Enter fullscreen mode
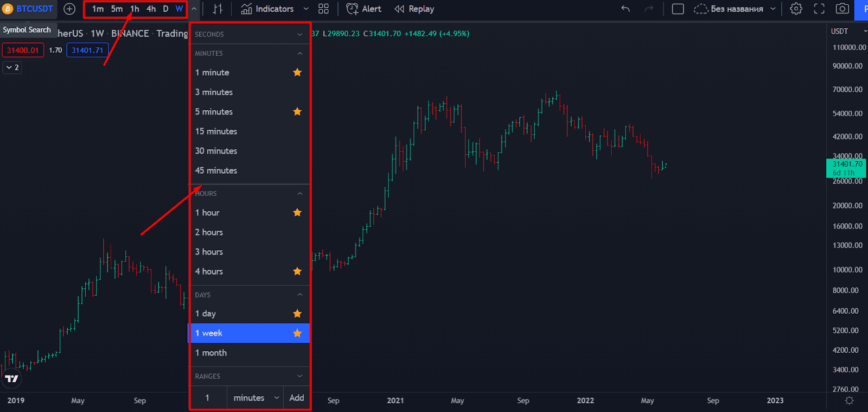The width and height of the screenshot is (868, 412). point(819,9)
